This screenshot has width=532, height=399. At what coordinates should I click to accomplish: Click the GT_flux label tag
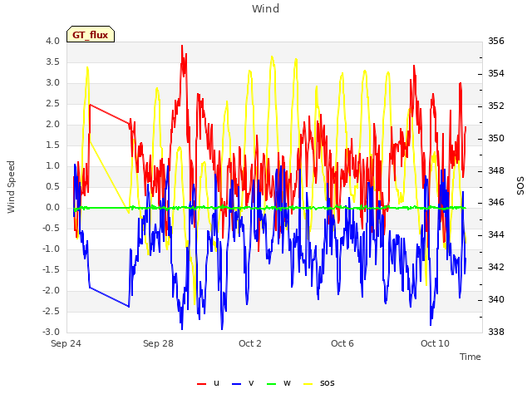(91, 34)
